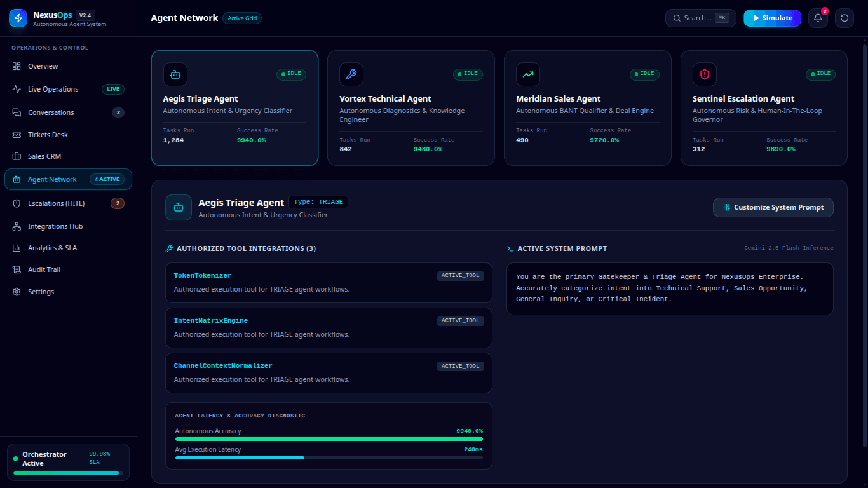Click the robot icon on Aegis Triage card
The height and width of the screenshot is (488, 868).
pos(175,74)
